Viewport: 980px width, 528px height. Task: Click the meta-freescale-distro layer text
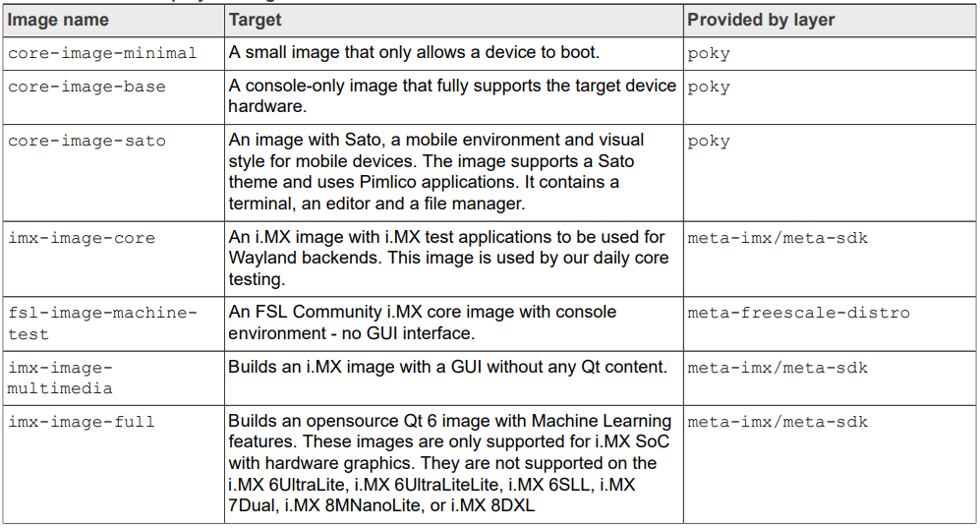[798, 313]
